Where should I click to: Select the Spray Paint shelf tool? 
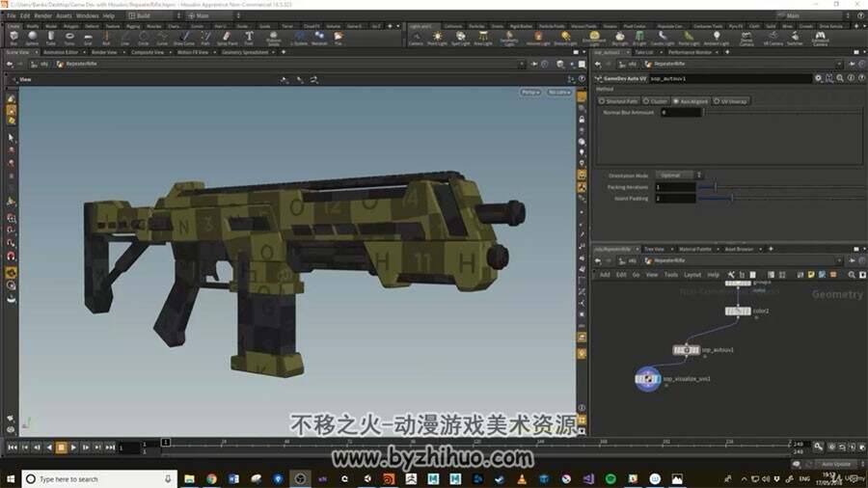(x=227, y=38)
